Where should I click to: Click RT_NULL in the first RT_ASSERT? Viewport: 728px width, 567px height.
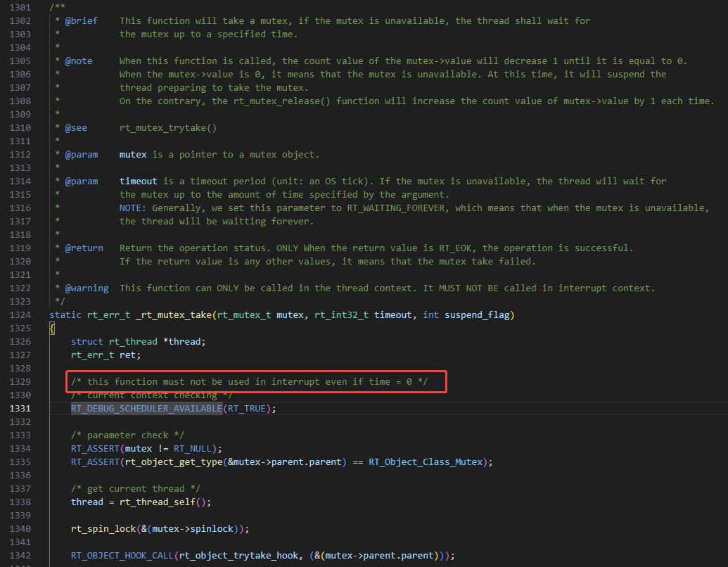click(x=193, y=449)
